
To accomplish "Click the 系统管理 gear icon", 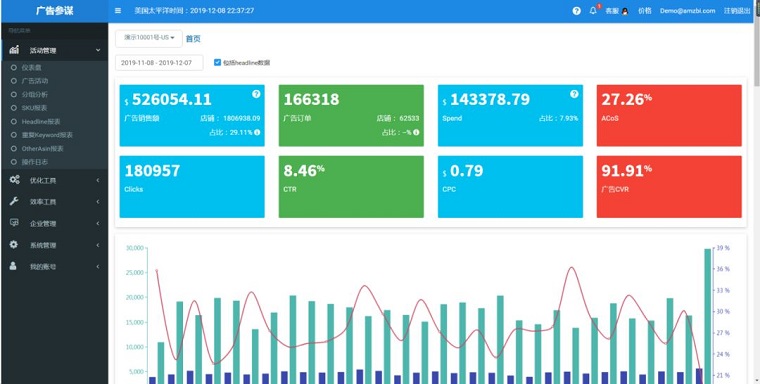I will tap(14, 245).
